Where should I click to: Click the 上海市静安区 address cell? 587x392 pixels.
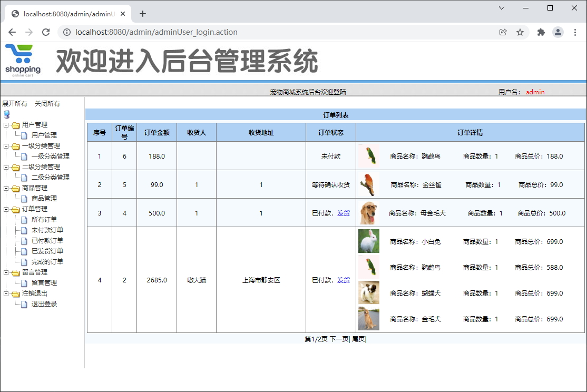coord(261,280)
